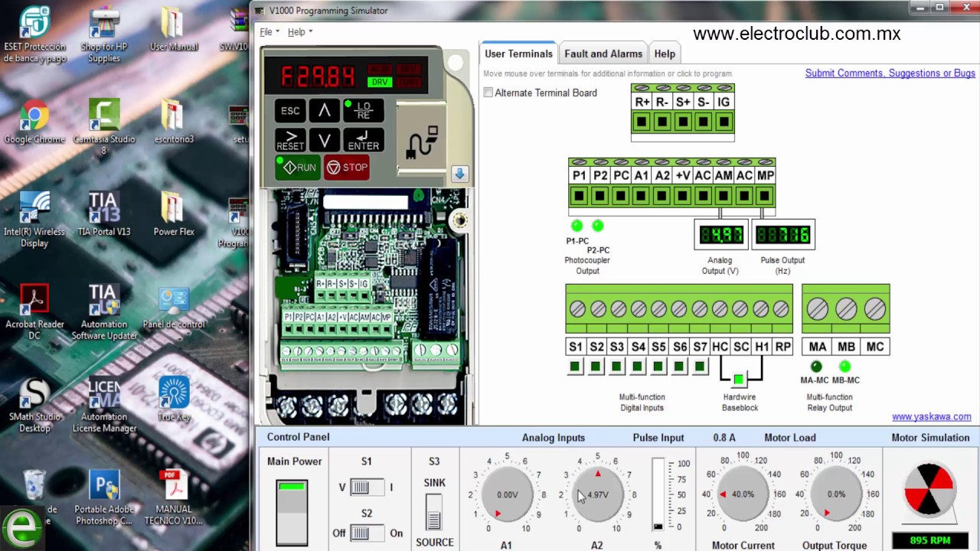Click the P1 terminal block

[x=579, y=196]
